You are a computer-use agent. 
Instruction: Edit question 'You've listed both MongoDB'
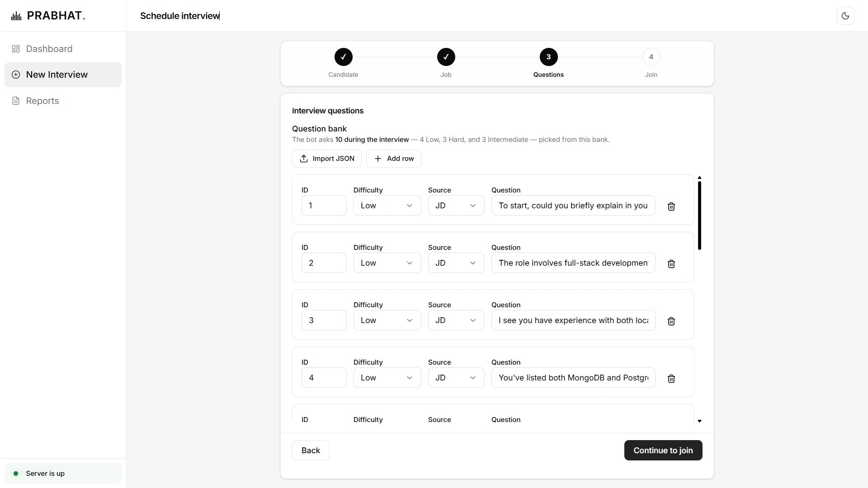[x=573, y=378]
